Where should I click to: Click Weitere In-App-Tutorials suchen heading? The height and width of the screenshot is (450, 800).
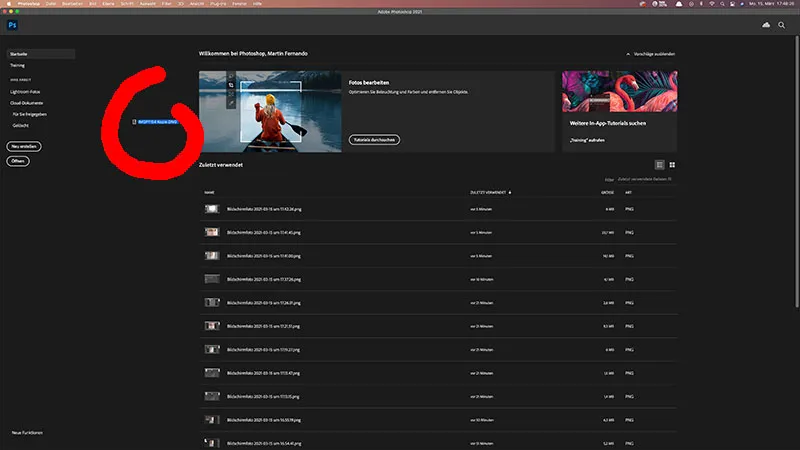[x=608, y=123]
